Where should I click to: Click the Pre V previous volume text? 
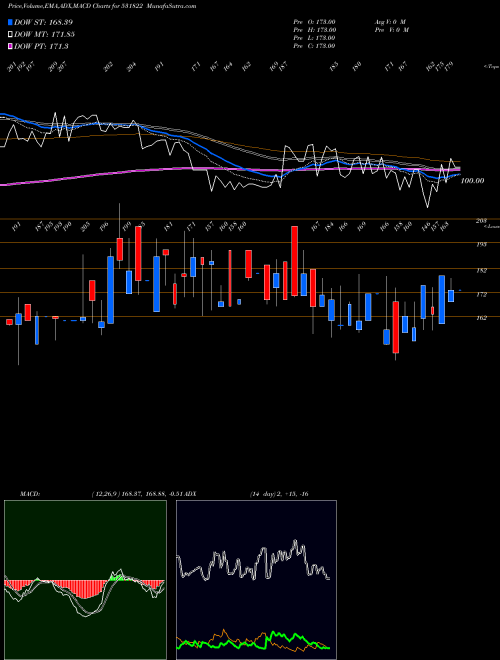coord(391,30)
